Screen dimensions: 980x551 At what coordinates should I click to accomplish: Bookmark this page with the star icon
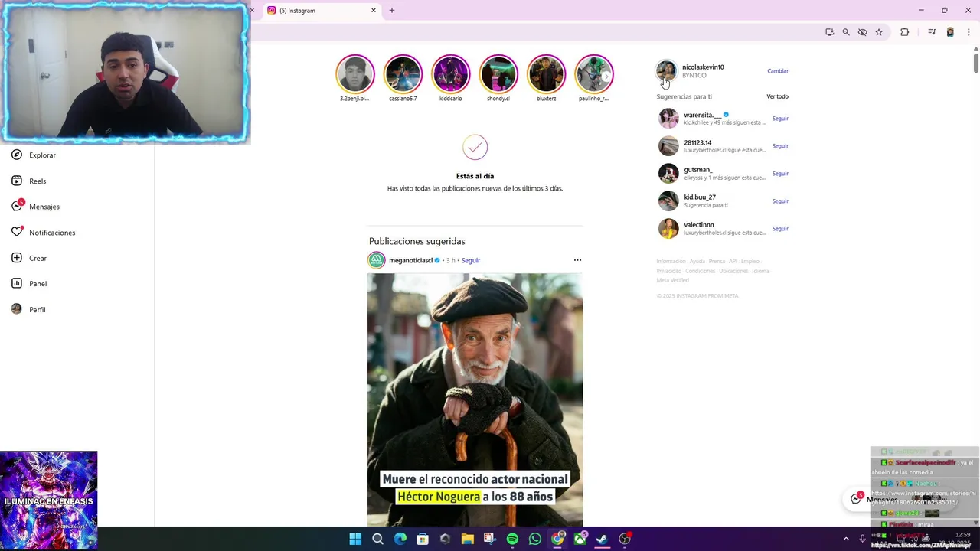click(879, 32)
